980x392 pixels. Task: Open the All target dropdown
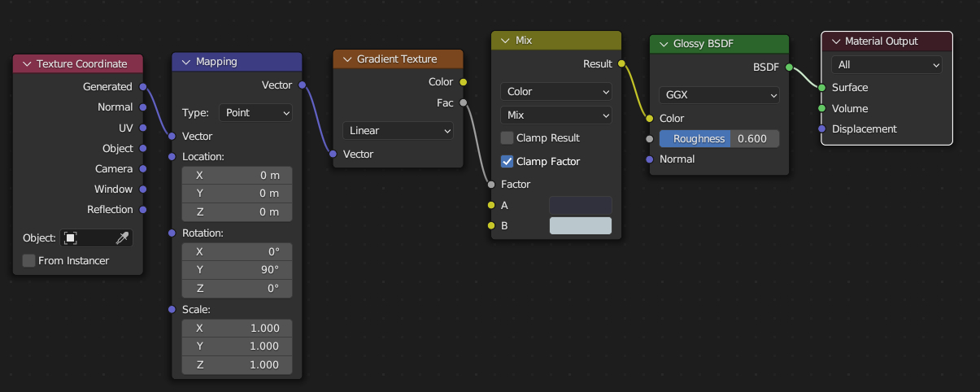pyautogui.click(x=886, y=64)
